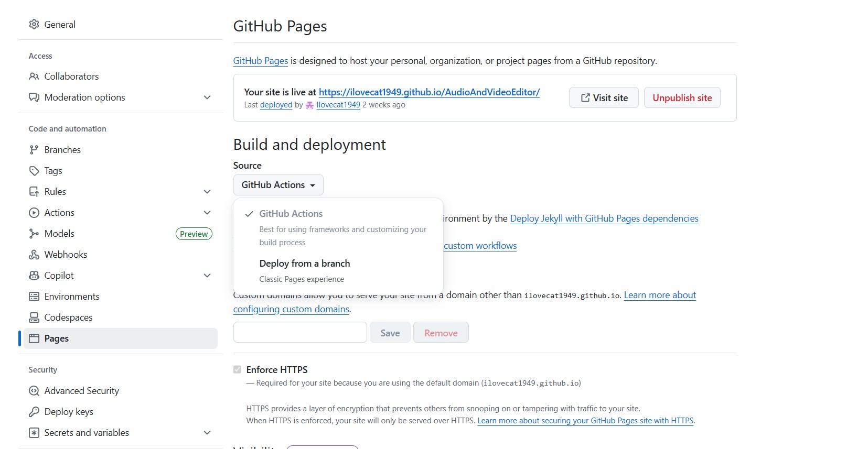
Task: Open Deploy Jekyll with GitHub Pages dependencies link
Action: (x=604, y=218)
